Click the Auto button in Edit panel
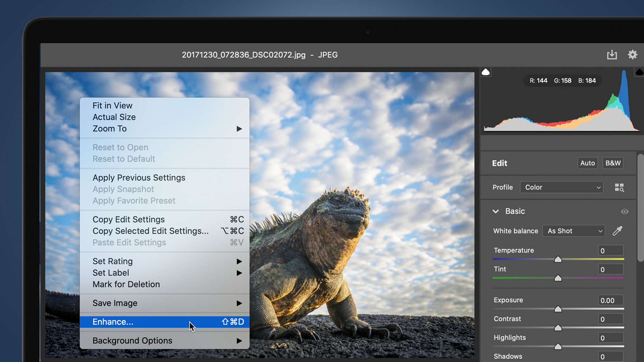644x362 pixels. [587, 162]
